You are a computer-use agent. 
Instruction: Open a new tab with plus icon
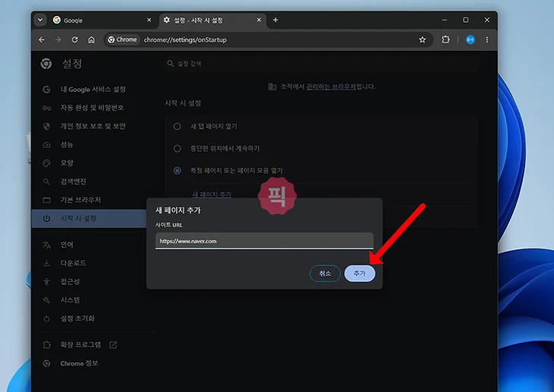coord(275,20)
